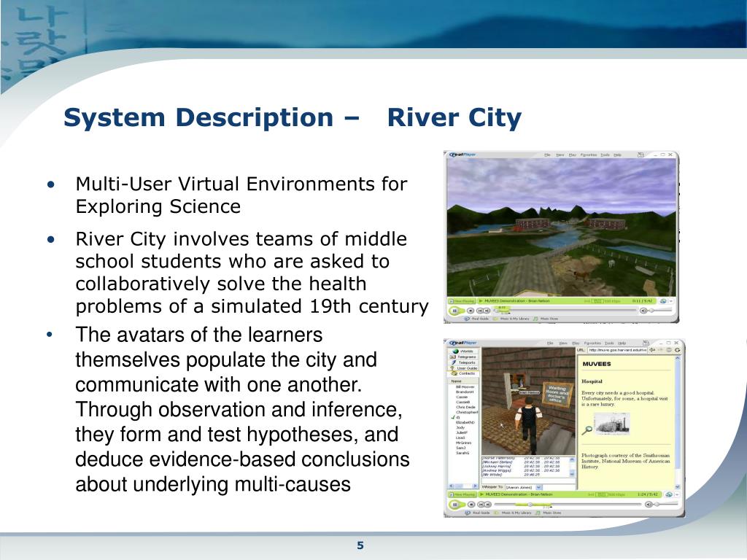The height and width of the screenshot is (560, 747).
Task: Select contact Chris Dede
Action: click(465, 407)
